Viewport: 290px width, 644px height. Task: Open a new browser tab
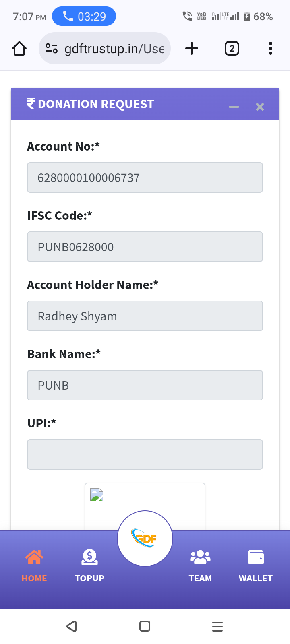pos(192,49)
